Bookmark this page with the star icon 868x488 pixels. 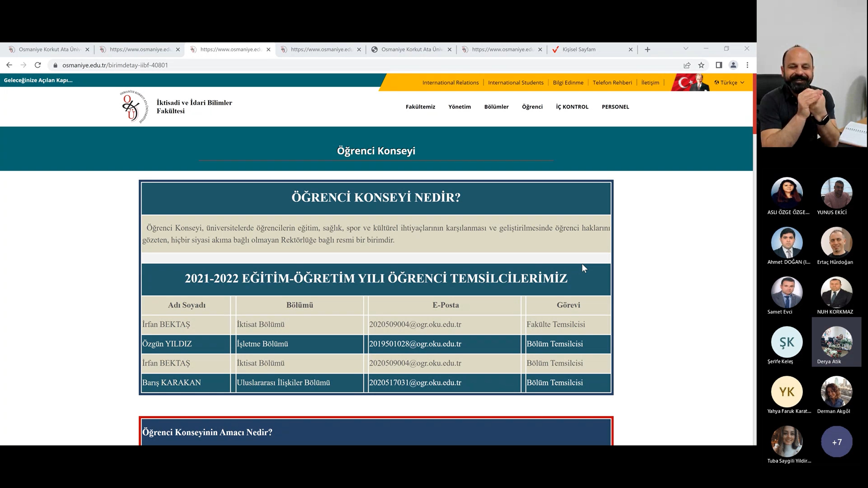point(701,65)
